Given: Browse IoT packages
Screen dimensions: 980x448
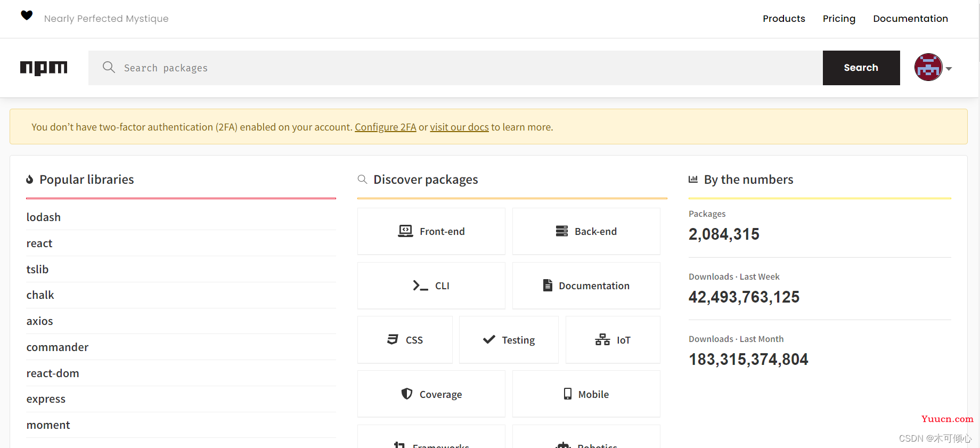Looking at the screenshot, I should point(613,340).
